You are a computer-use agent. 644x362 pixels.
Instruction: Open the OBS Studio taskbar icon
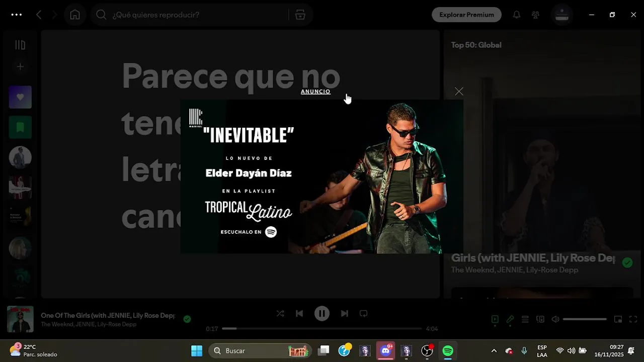pos(427,351)
